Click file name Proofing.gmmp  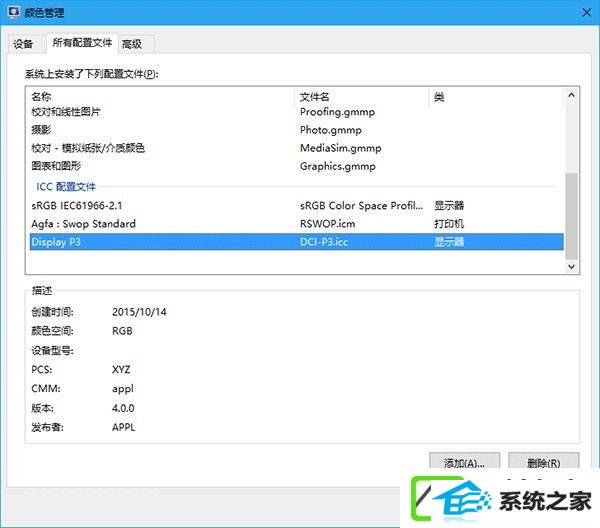338,112
